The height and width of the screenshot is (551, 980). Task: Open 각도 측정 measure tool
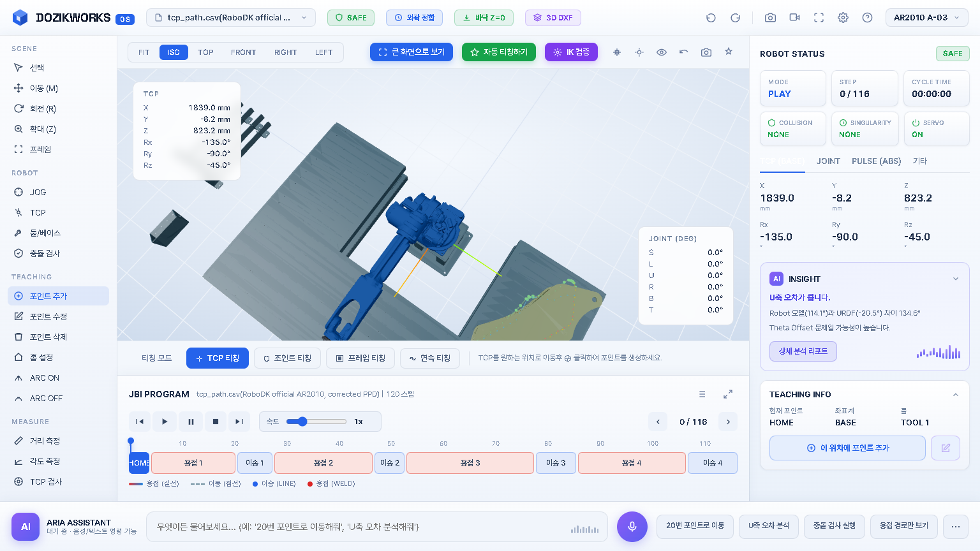[x=58, y=461]
